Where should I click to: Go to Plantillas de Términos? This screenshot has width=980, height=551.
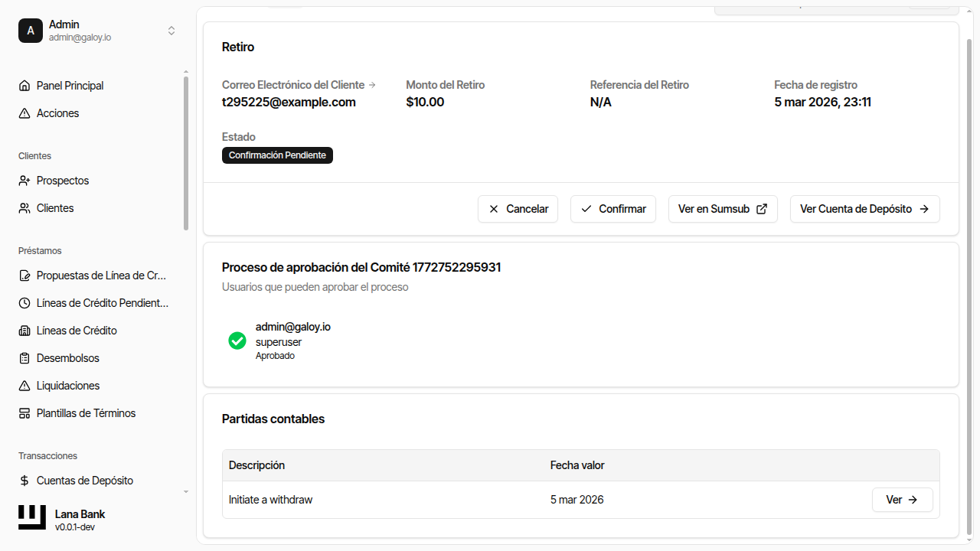pyautogui.click(x=86, y=413)
